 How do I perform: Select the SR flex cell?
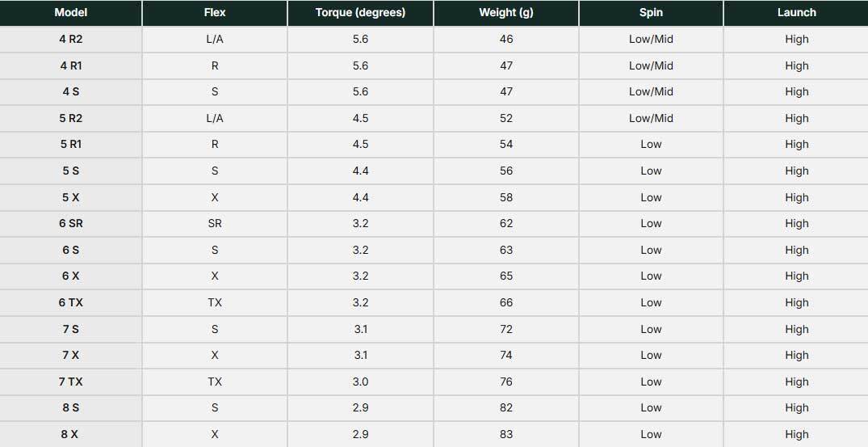pyautogui.click(x=215, y=224)
